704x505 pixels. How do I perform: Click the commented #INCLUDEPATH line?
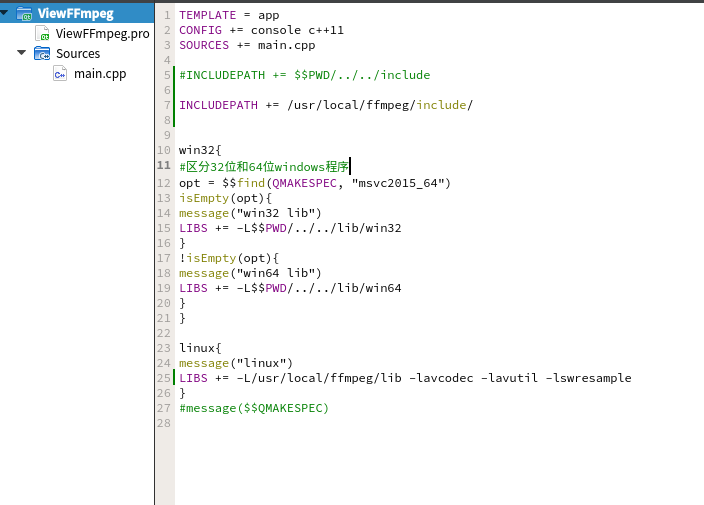pyautogui.click(x=304, y=75)
